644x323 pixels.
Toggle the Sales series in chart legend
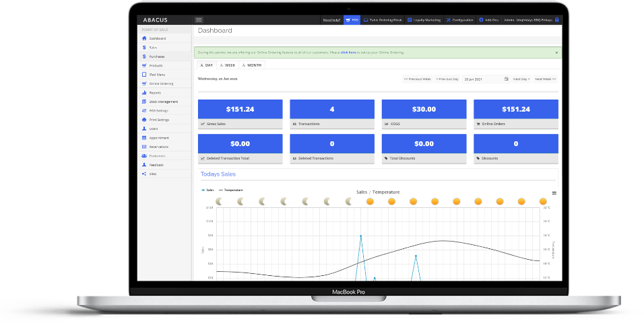click(x=207, y=190)
